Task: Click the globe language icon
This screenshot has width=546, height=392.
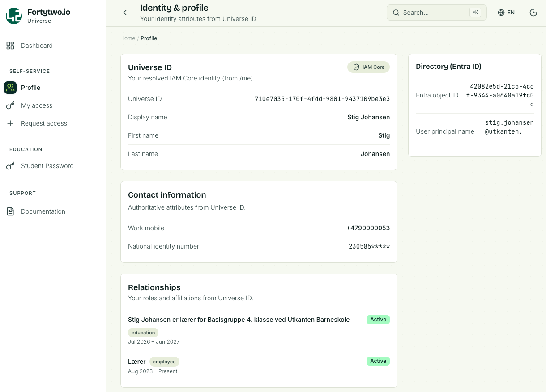Action: point(501,13)
